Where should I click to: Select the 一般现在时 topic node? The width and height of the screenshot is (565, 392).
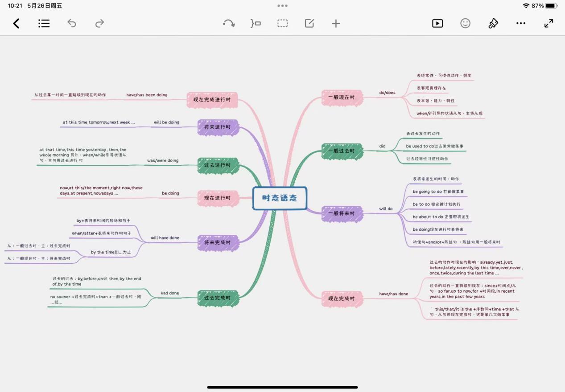pos(342,98)
